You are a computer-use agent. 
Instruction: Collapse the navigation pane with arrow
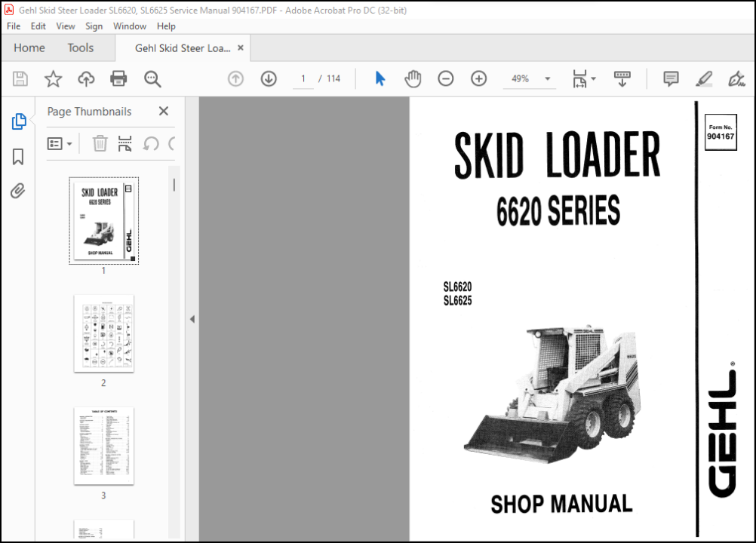point(192,319)
